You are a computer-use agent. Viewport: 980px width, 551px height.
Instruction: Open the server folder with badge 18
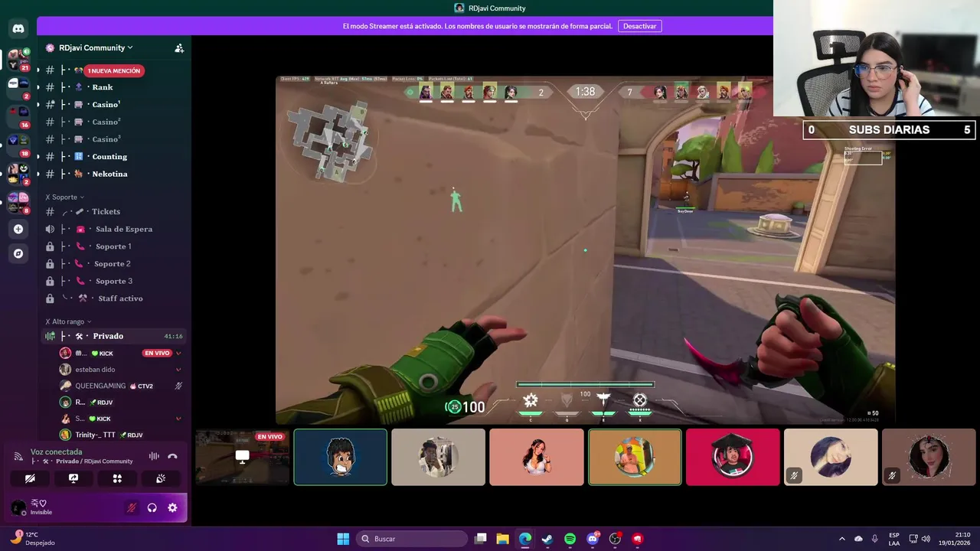18,145
